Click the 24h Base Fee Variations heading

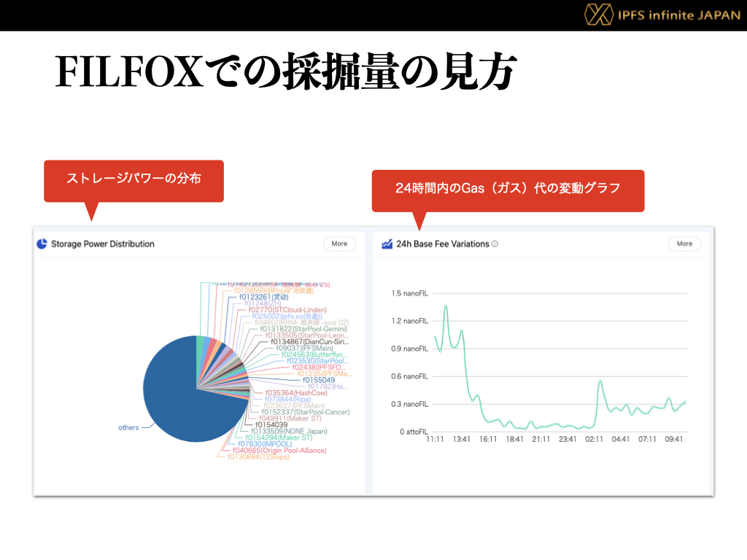[x=443, y=244]
